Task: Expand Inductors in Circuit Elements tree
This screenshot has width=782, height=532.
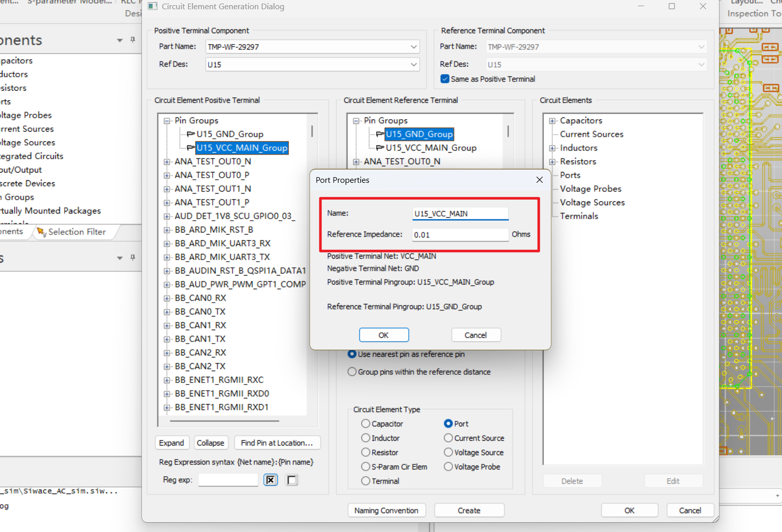Action: 552,148
